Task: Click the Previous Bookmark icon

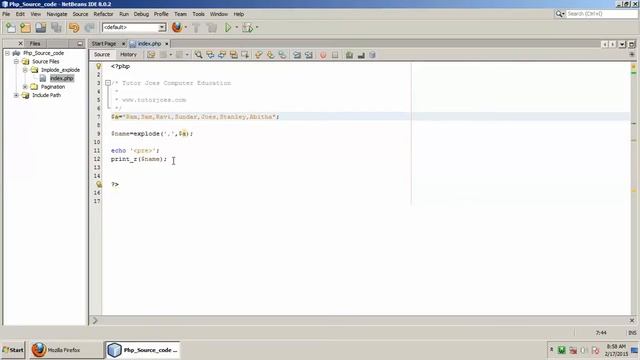Action: tap(259, 55)
